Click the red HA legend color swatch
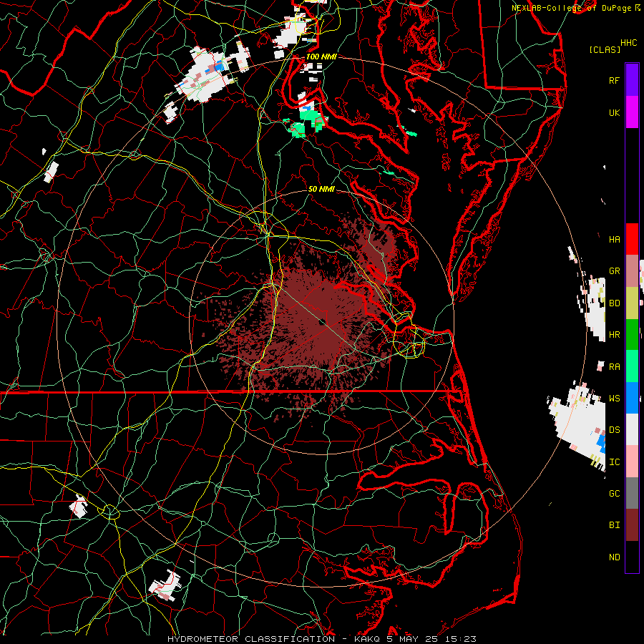Viewport: 644px width, 644px height. coord(632,239)
